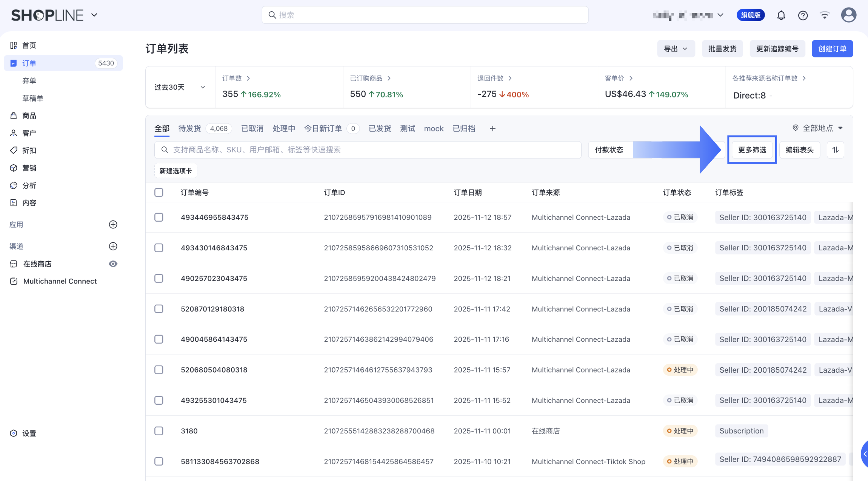The height and width of the screenshot is (481, 868).
Task: Expand the 过去30天 date range dropdown
Action: [180, 87]
